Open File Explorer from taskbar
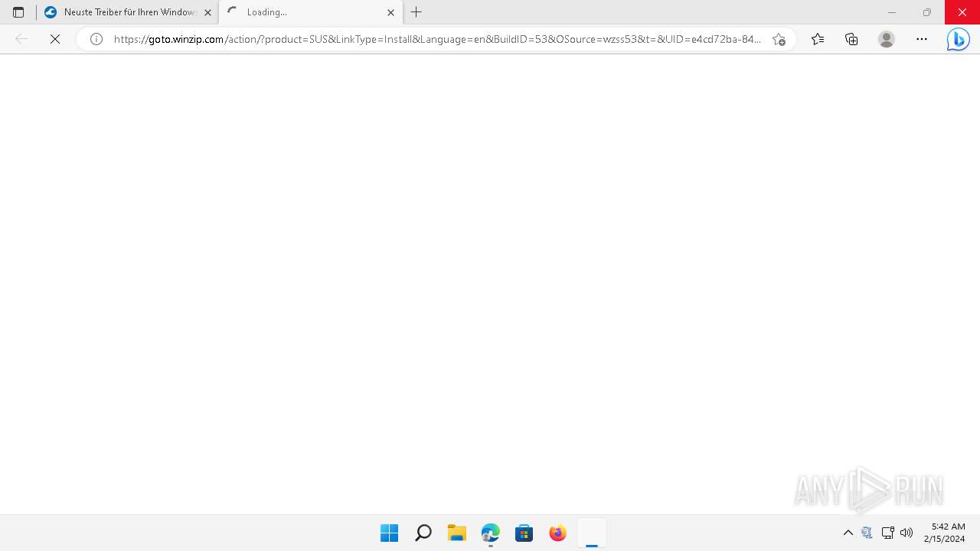The image size is (980, 551). [x=457, y=533]
